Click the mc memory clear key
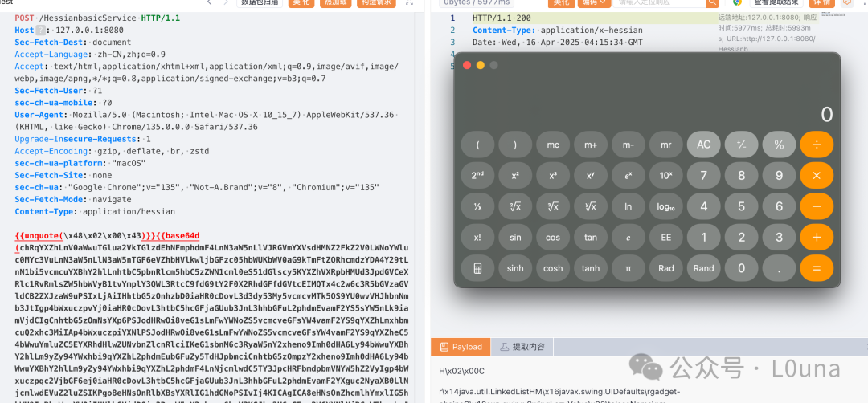 553,145
